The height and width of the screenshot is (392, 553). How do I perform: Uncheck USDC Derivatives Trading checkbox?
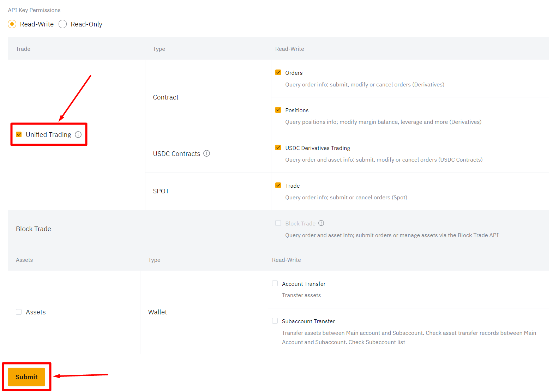(278, 147)
